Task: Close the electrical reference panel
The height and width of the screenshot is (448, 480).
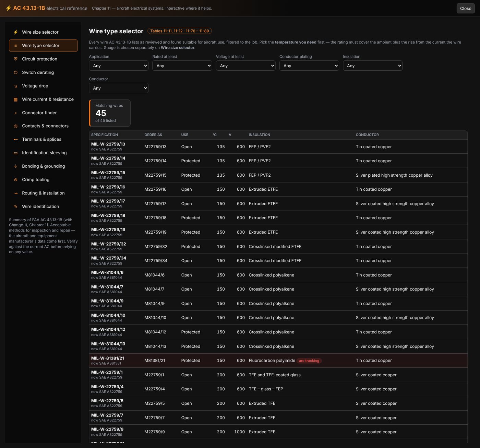Action: [466, 9]
